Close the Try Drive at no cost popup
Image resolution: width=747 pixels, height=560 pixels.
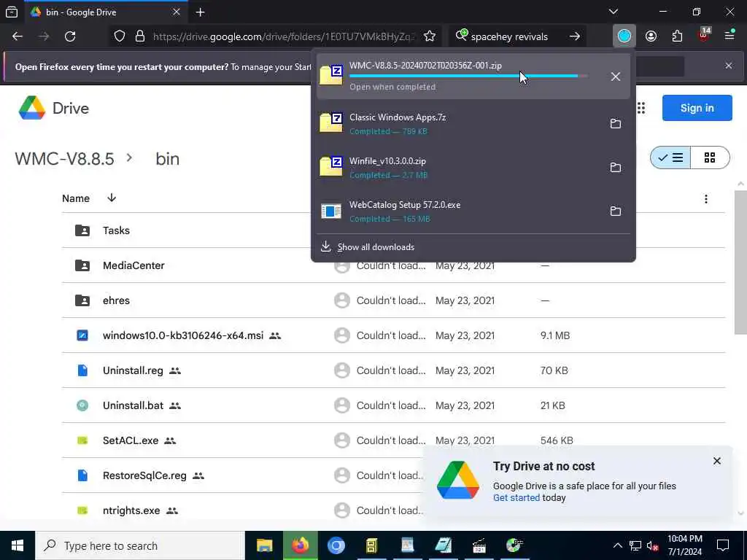717,461
